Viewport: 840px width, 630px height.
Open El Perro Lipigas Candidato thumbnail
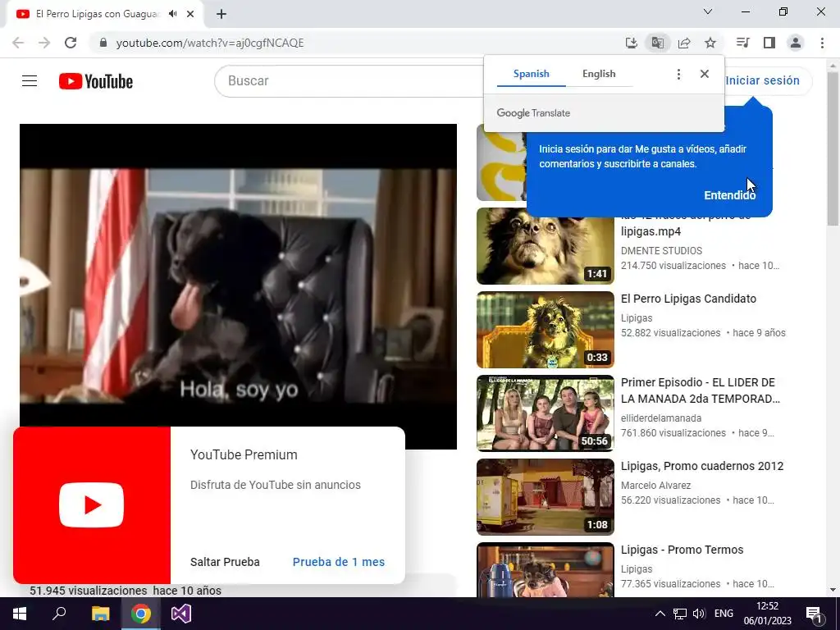point(546,330)
